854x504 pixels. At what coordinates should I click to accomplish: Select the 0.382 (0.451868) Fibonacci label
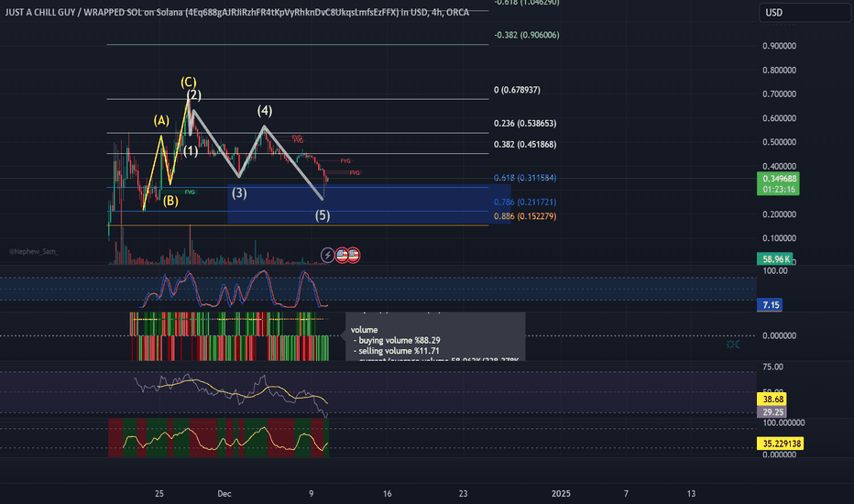(525, 145)
